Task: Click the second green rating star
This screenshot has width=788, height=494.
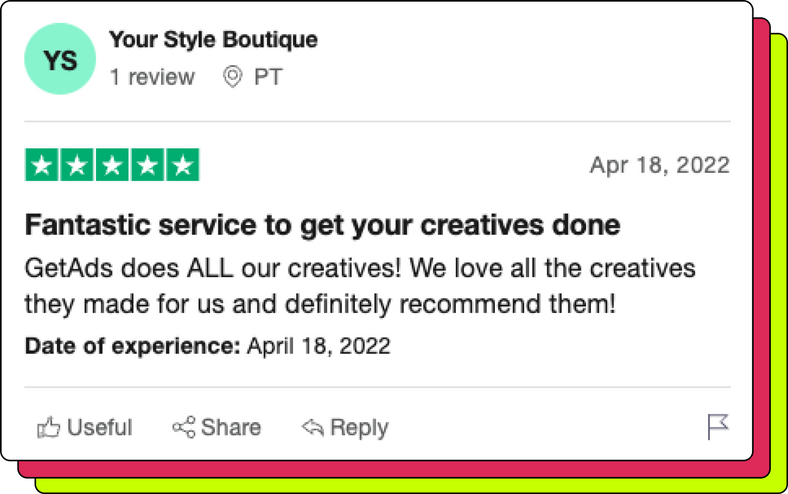Action: point(77,165)
